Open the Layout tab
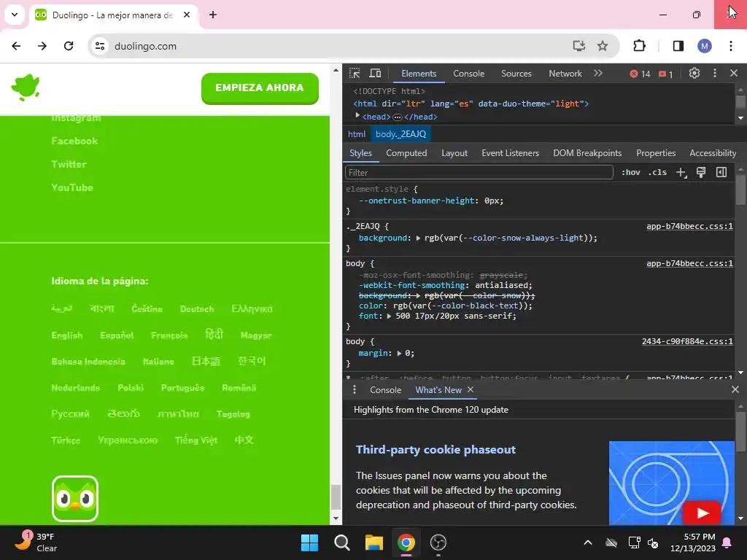 (x=454, y=153)
